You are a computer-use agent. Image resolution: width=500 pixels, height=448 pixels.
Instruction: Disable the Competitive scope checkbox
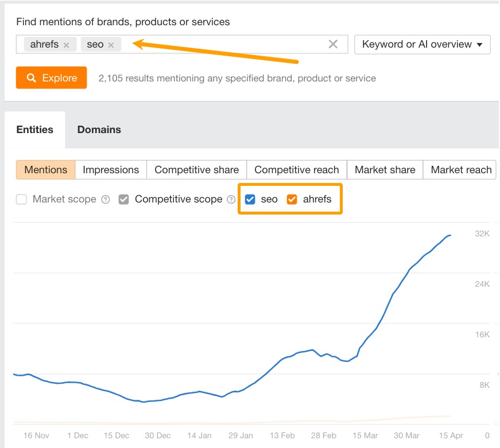click(124, 199)
